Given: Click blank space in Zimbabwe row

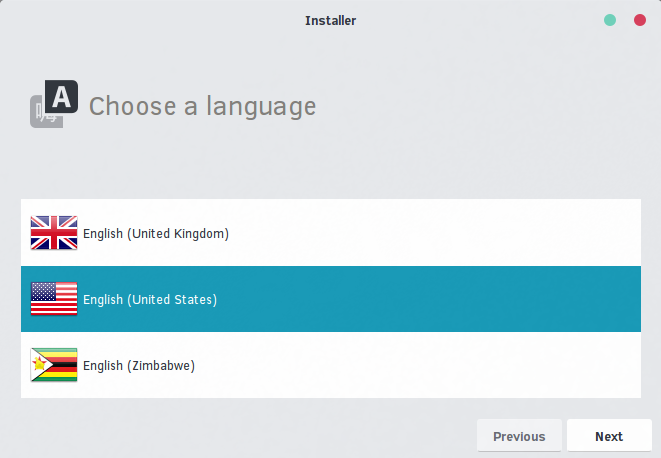Looking at the screenshot, I should [422, 365].
